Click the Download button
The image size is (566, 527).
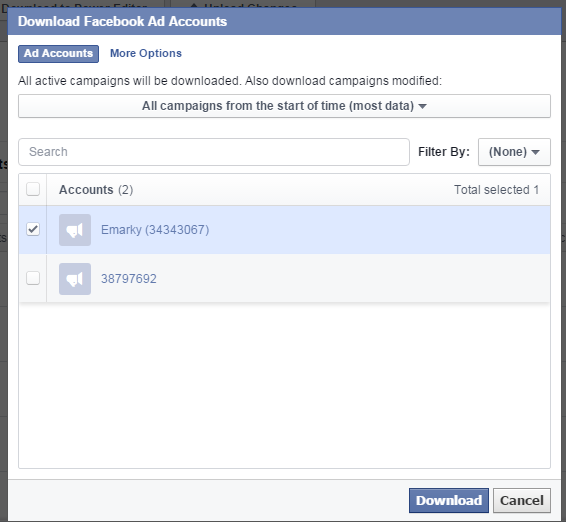pos(449,500)
